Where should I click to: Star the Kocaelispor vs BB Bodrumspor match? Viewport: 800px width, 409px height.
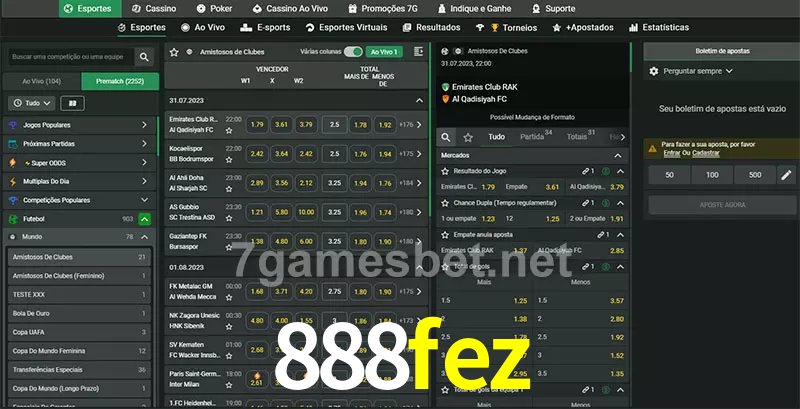point(229,159)
